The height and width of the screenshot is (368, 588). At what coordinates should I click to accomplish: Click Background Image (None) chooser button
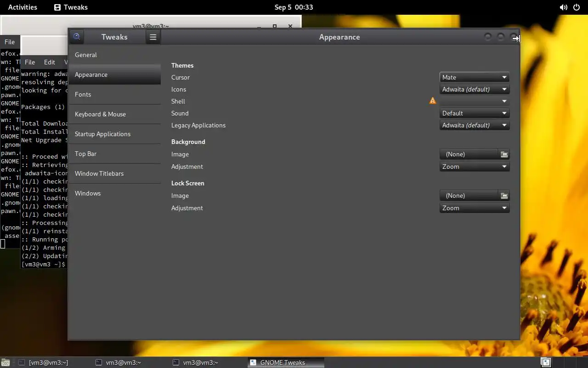(x=469, y=154)
